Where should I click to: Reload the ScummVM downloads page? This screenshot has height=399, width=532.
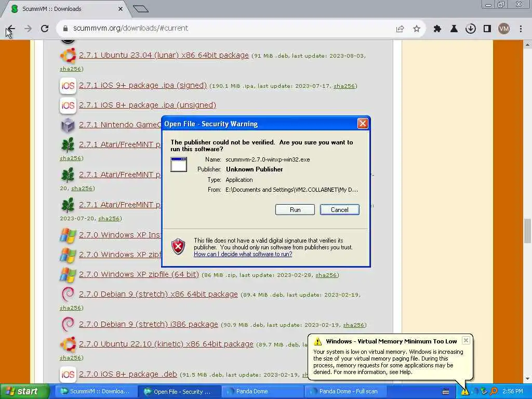point(45,29)
